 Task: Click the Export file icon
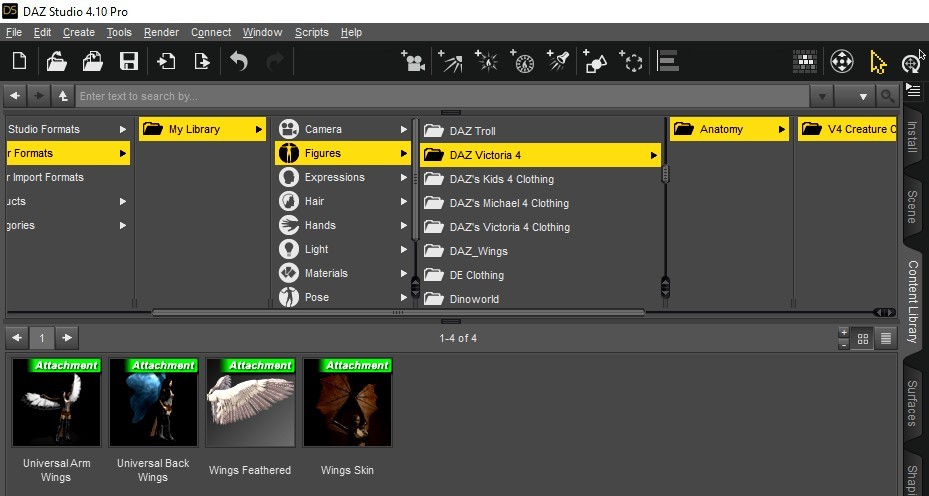click(202, 61)
